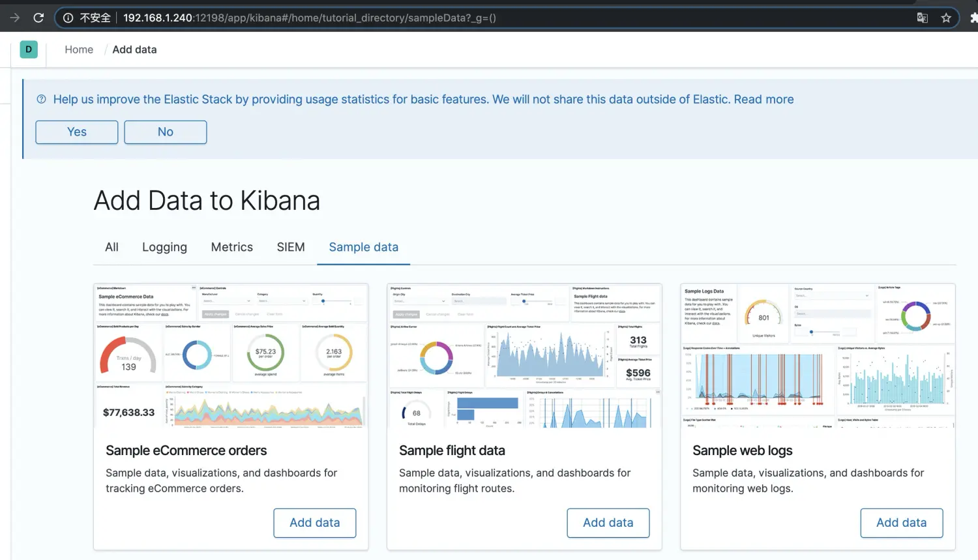Click the flight routes description text

point(515,480)
